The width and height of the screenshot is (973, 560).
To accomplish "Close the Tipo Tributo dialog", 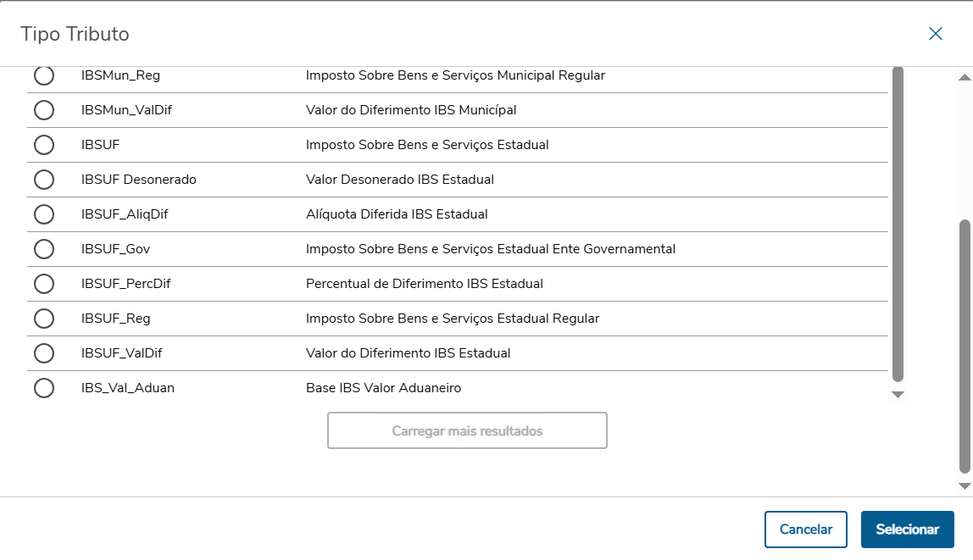I will click(x=936, y=34).
